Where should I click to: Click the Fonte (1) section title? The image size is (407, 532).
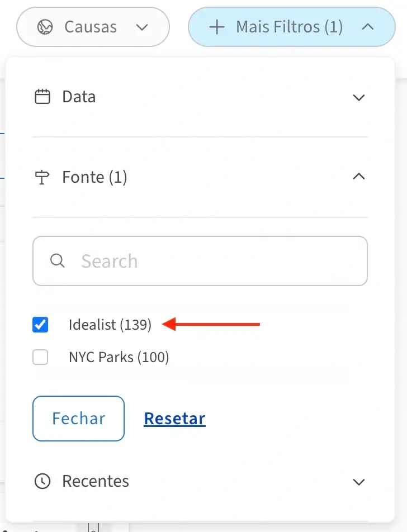(94, 178)
